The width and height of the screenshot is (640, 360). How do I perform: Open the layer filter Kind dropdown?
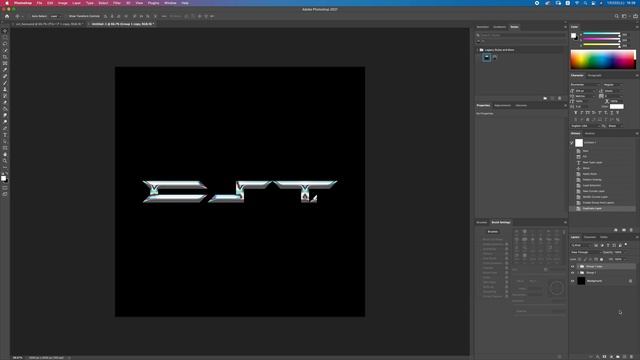(x=581, y=245)
